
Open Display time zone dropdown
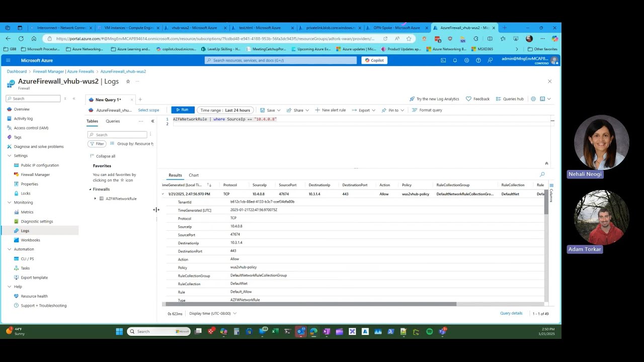(x=213, y=313)
